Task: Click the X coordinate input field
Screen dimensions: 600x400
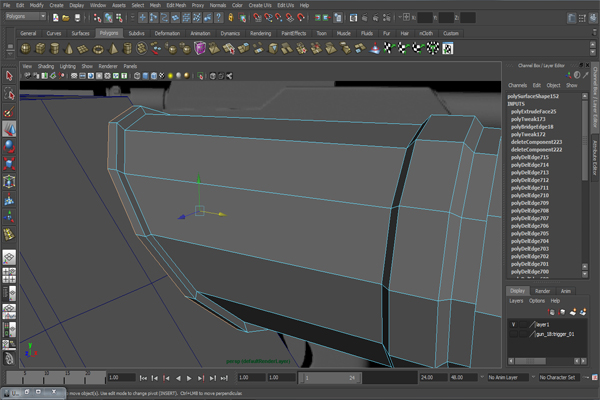Action: [425, 18]
